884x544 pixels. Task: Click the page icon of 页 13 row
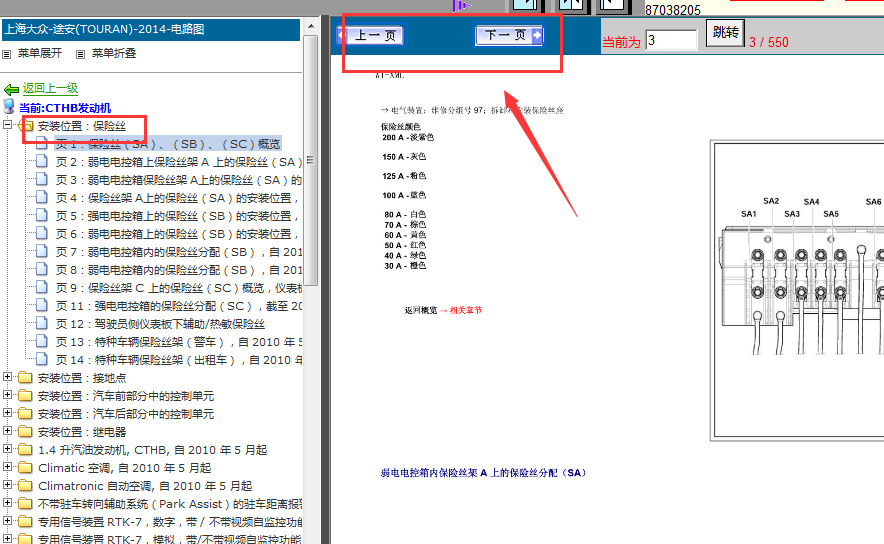(x=42, y=342)
